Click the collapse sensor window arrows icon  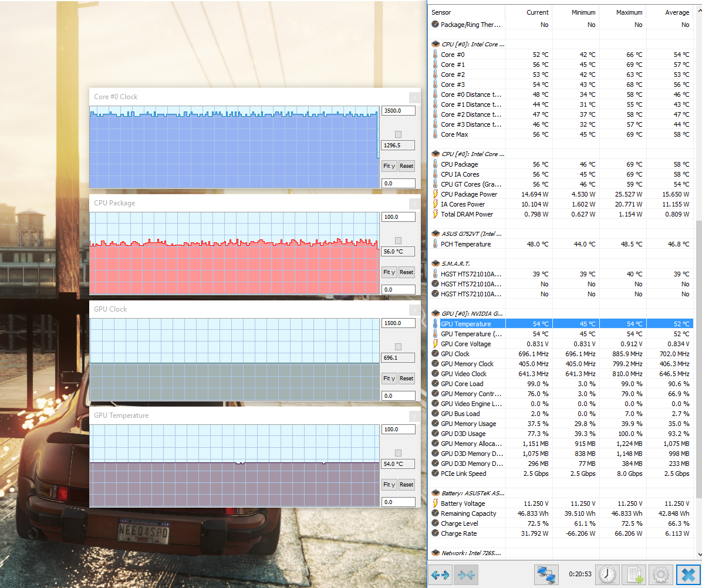tap(466, 575)
